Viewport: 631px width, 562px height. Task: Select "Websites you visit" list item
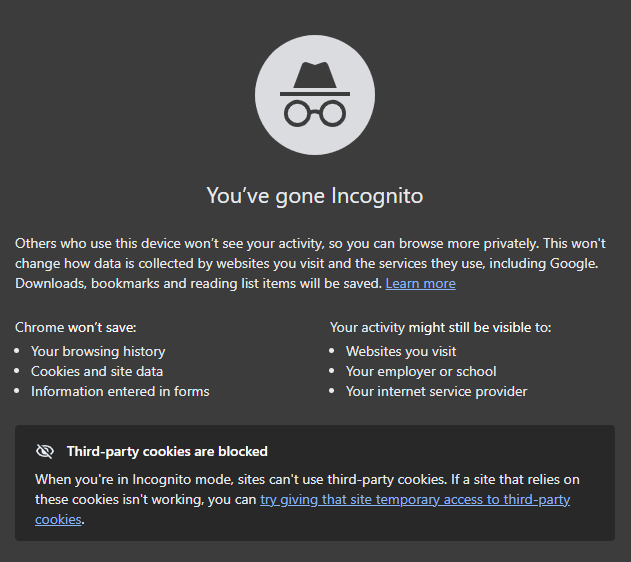tap(401, 352)
